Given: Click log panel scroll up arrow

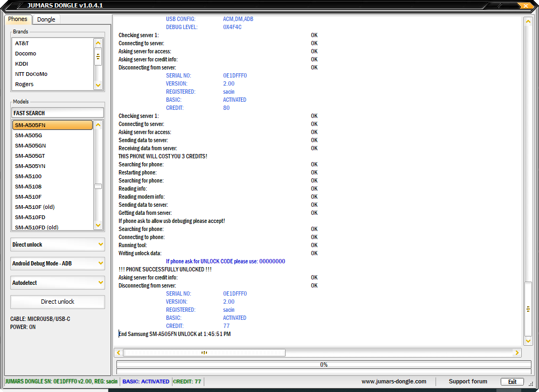Looking at the screenshot, I should (528, 22).
